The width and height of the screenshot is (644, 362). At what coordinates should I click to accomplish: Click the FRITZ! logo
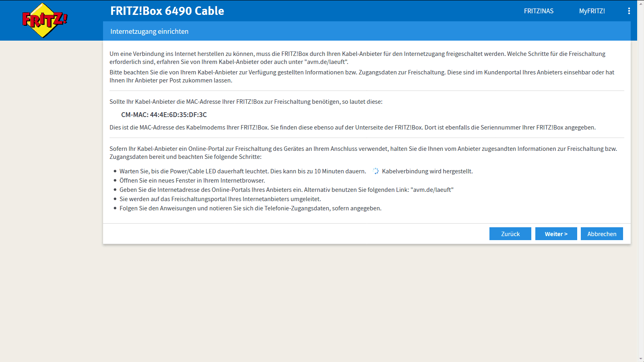point(45,20)
